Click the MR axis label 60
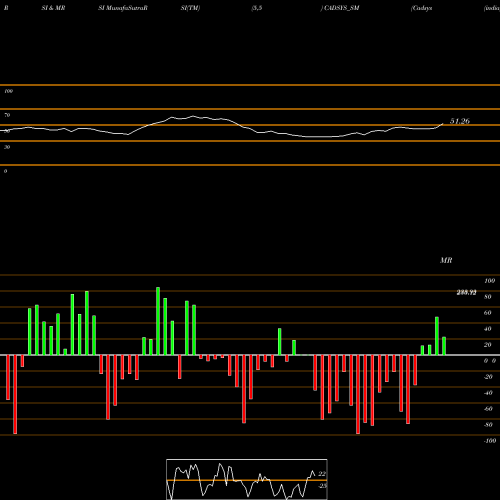500x500 pixels. [488, 313]
